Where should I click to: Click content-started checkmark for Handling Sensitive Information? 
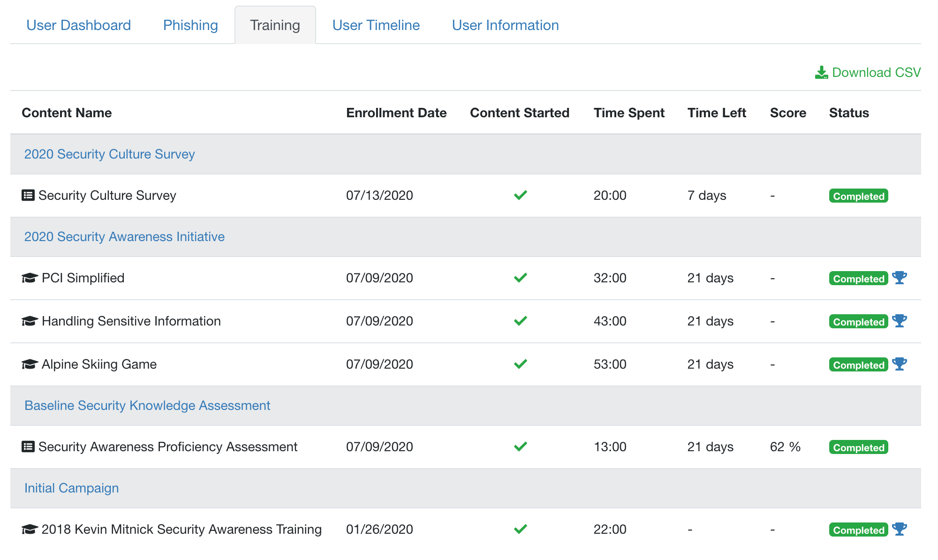(521, 321)
